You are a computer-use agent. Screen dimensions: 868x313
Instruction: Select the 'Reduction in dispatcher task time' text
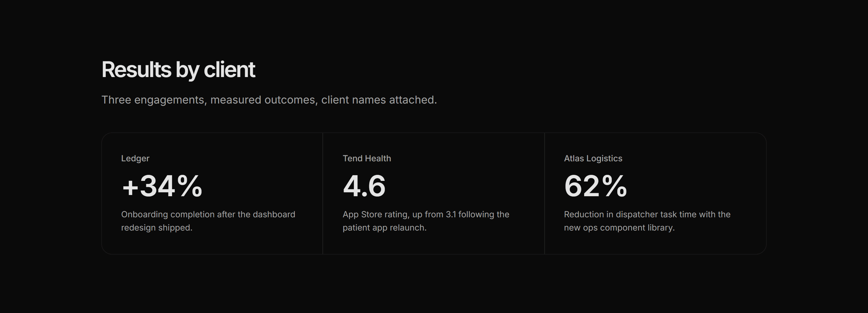pos(647,221)
